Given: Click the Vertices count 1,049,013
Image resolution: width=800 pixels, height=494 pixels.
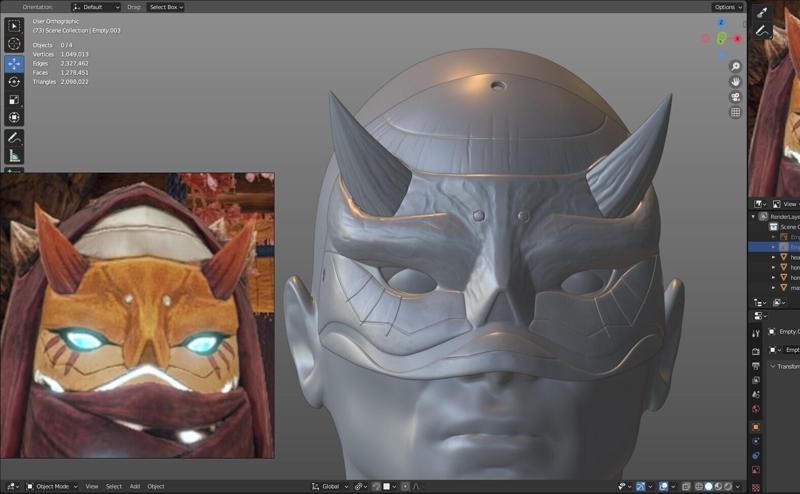Looking at the screenshot, I should tap(74, 54).
